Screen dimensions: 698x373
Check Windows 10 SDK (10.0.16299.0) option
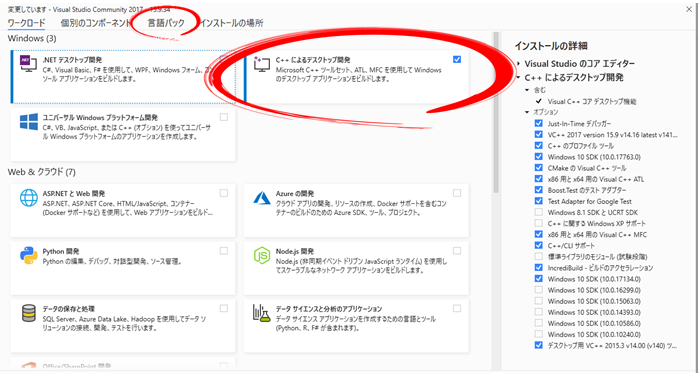click(539, 290)
